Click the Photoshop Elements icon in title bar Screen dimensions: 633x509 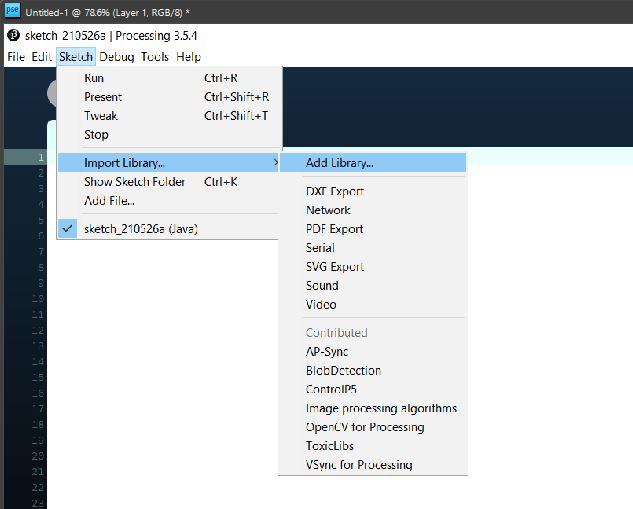tap(12, 10)
